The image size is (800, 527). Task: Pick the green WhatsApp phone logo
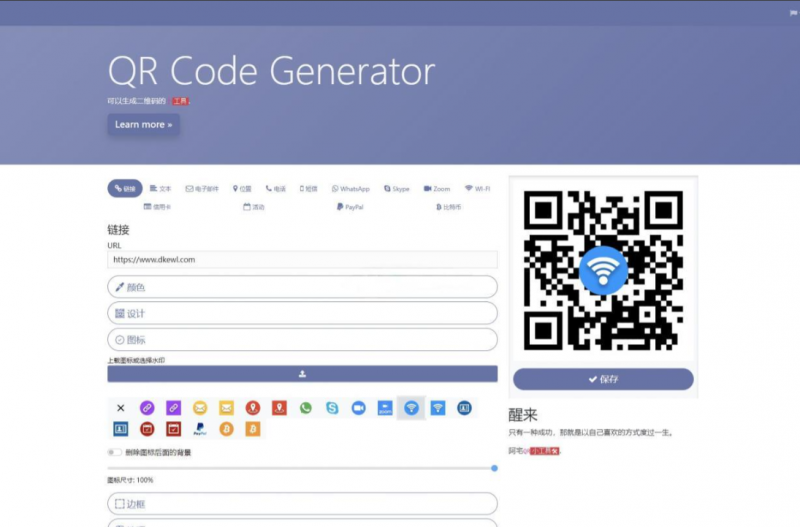pos(306,408)
